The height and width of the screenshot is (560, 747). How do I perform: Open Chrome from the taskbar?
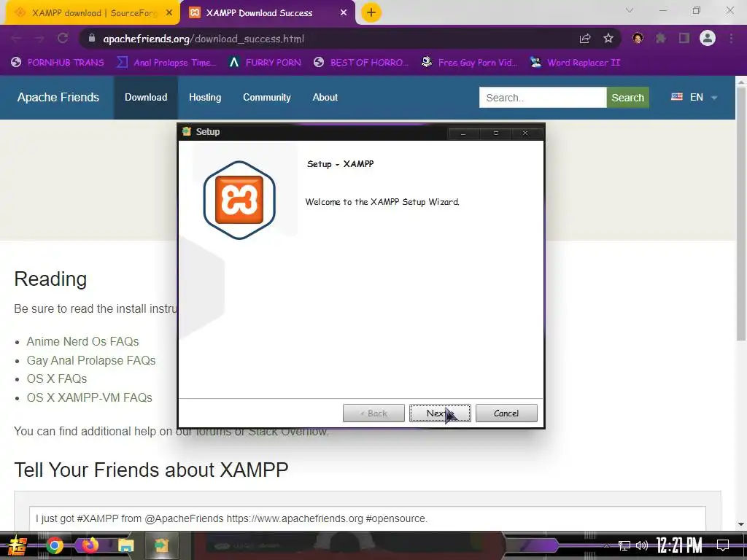(x=54, y=545)
